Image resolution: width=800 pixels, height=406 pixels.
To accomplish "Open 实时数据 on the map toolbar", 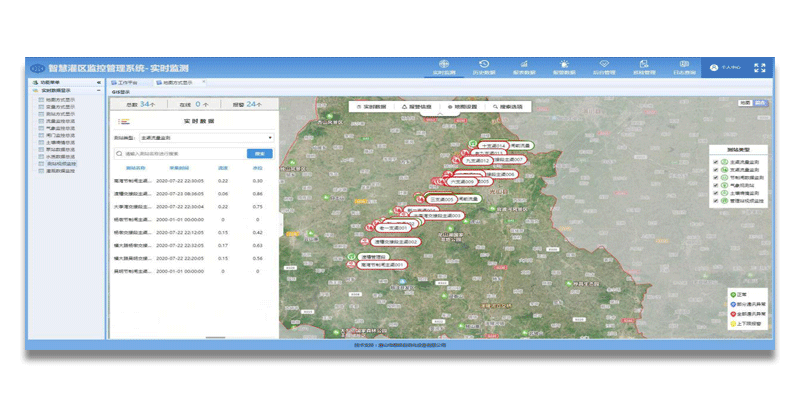I will [371, 107].
